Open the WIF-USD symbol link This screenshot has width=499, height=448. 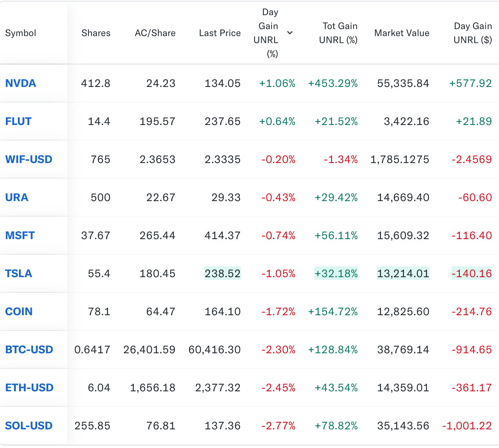coord(29,160)
